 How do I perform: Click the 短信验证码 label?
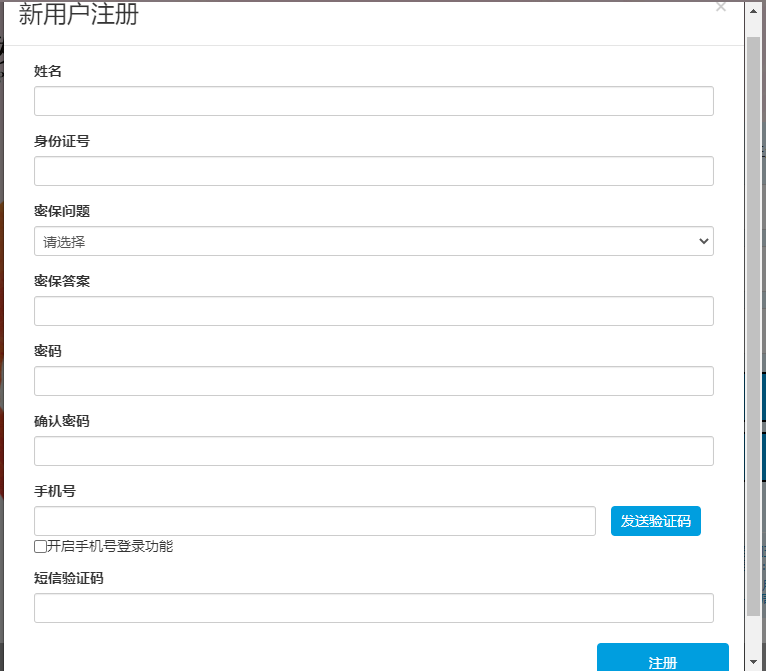coord(69,579)
